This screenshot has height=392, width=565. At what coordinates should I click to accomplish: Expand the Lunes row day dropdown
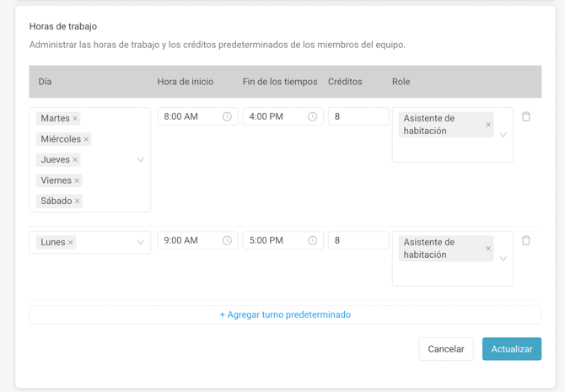click(x=140, y=243)
